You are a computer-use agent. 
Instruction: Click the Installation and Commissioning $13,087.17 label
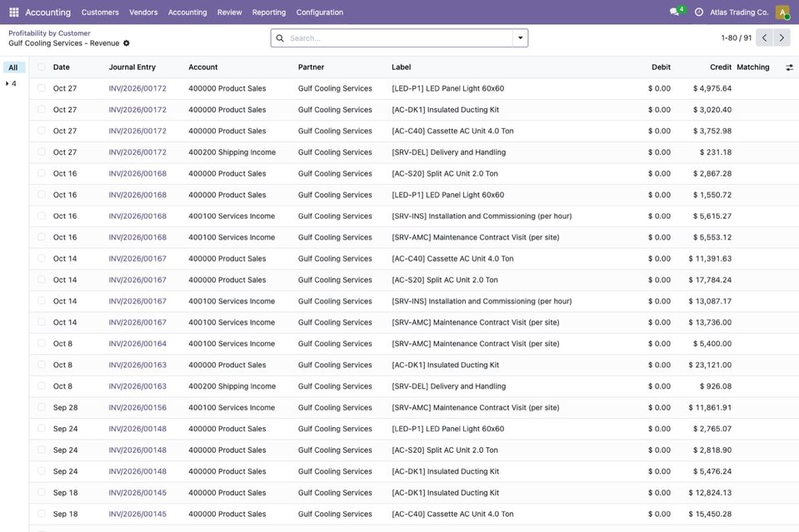(482, 301)
